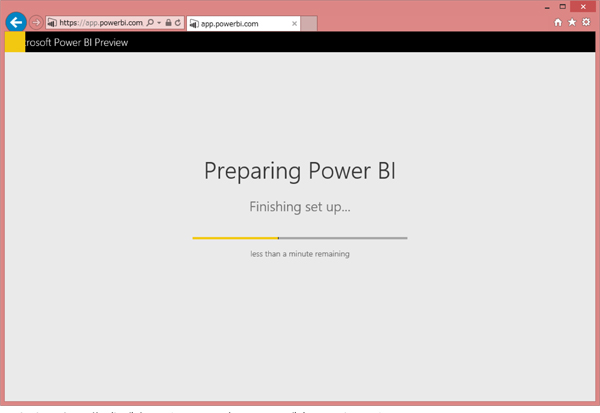Click 'less than a minute remaining' text
600x413 pixels.
pos(300,254)
